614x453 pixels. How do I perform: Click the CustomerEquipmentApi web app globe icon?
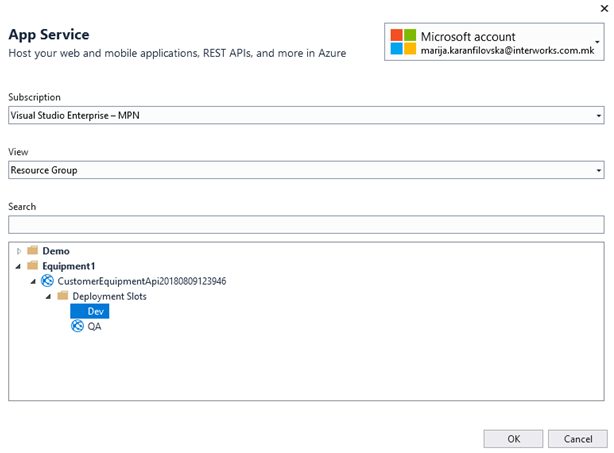click(x=47, y=281)
